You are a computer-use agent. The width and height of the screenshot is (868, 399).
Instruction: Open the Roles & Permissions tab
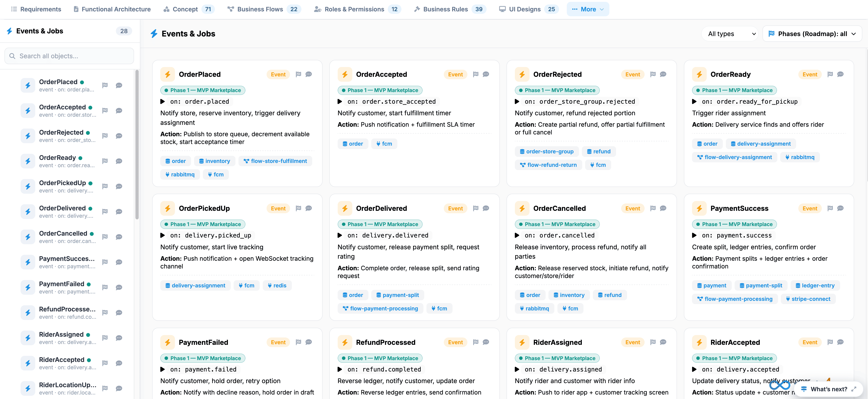[358, 9]
